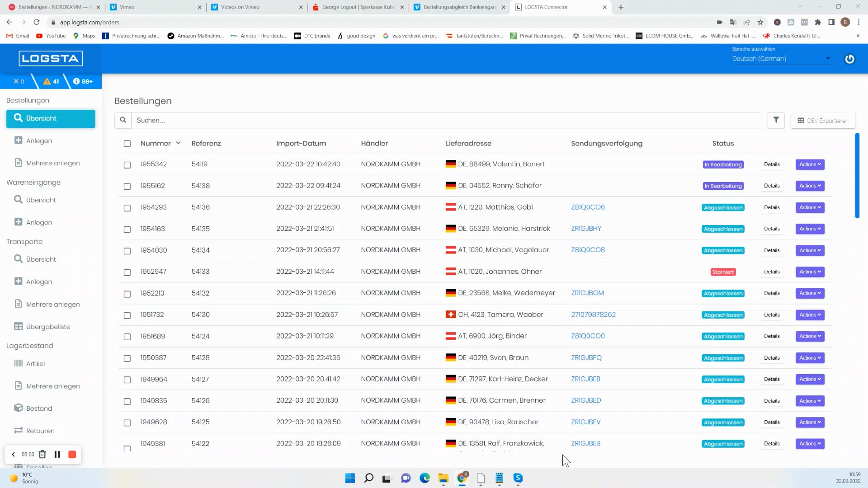Viewport: 868px width, 488px height.
Task: Check the select-all checkbox in table header
Action: (x=127, y=144)
